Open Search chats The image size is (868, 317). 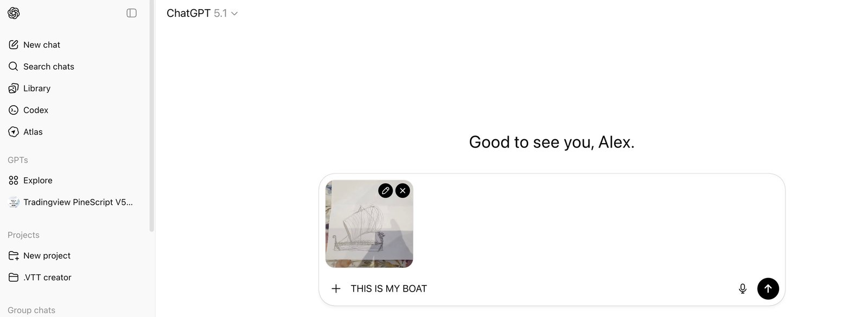tap(48, 67)
